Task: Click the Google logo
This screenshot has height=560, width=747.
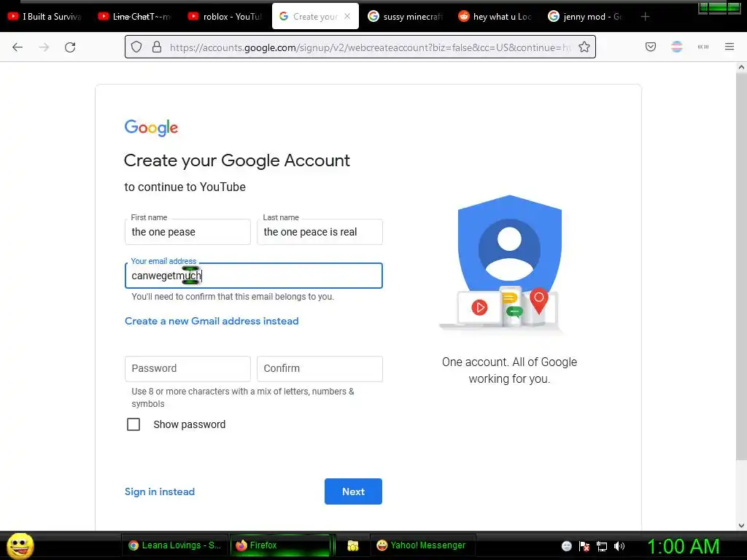Action: 151,128
